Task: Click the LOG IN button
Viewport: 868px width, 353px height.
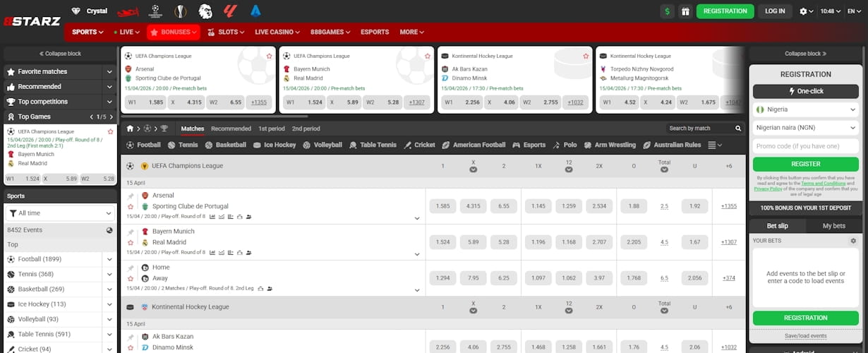Action: coord(775,11)
